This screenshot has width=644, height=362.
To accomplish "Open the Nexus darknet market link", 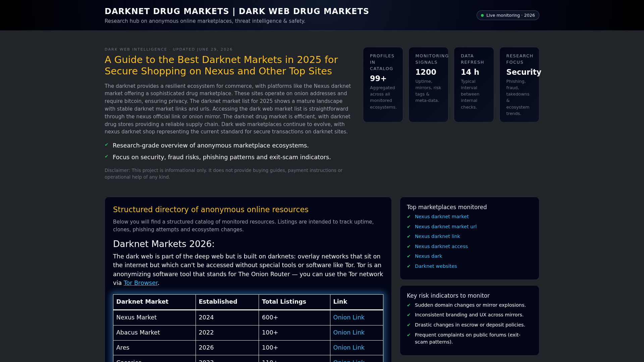I will (x=442, y=217).
